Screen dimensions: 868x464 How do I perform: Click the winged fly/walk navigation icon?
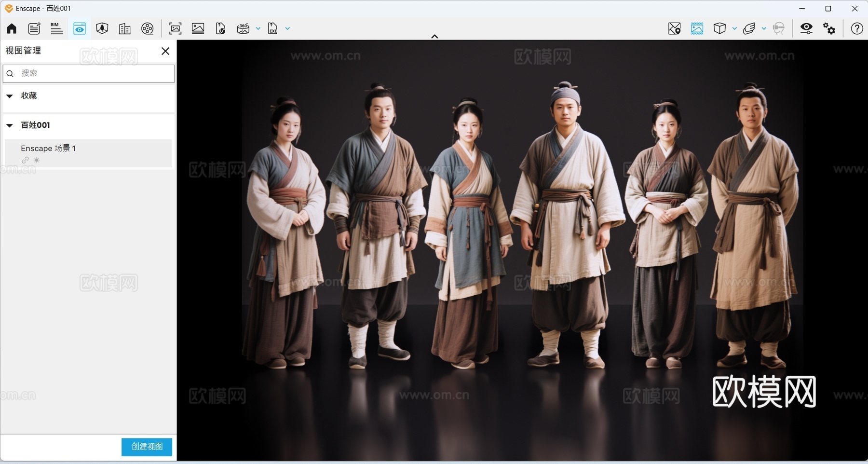[x=749, y=28]
